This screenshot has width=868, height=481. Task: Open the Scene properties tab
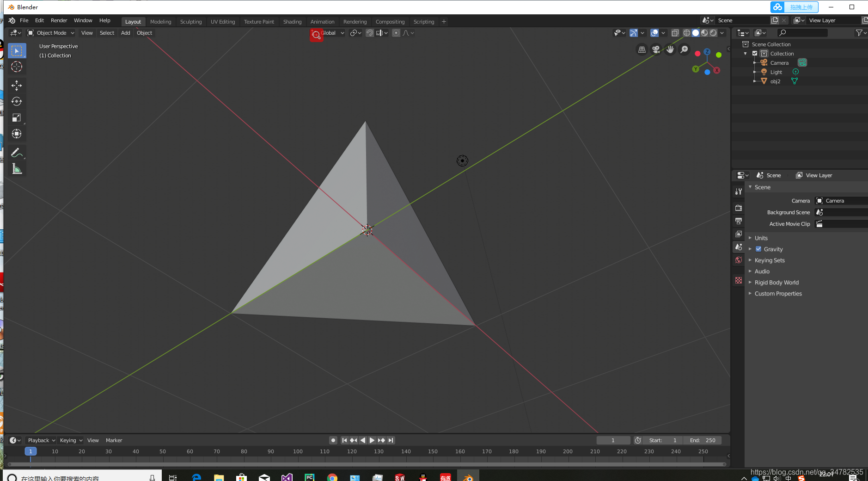739,247
